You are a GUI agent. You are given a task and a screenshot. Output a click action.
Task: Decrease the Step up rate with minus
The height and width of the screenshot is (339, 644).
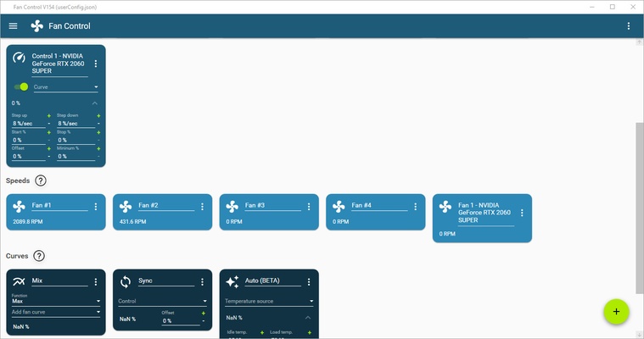(49, 123)
